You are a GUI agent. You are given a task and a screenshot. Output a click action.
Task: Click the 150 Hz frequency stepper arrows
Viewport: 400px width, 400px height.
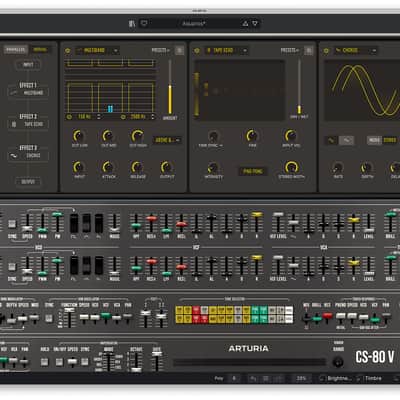click(x=99, y=117)
